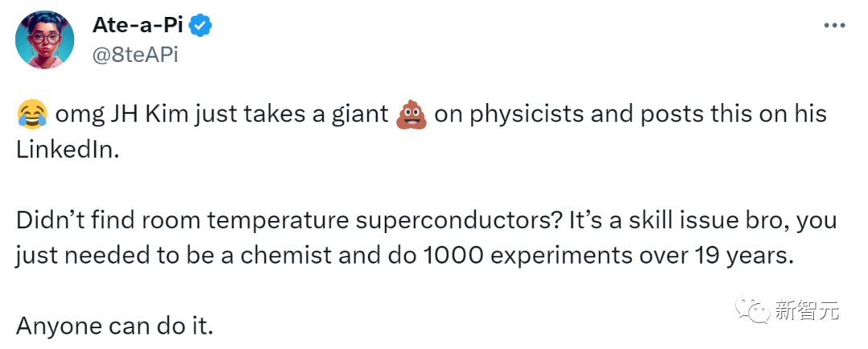Click the word 'LinkedIn.' in tweet

click(x=68, y=150)
